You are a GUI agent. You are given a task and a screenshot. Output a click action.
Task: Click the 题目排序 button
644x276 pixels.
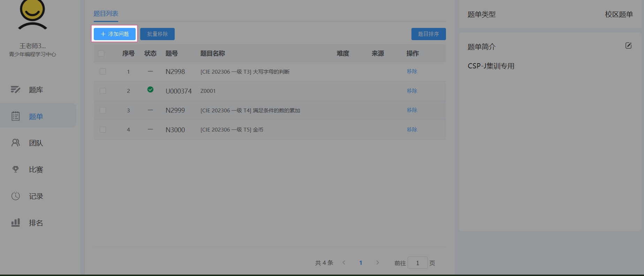pyautogui.click(x=429, y=34)
